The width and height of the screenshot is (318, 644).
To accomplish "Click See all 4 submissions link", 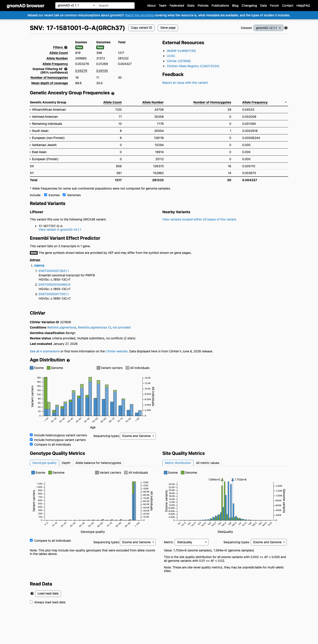I will point(45,351).
